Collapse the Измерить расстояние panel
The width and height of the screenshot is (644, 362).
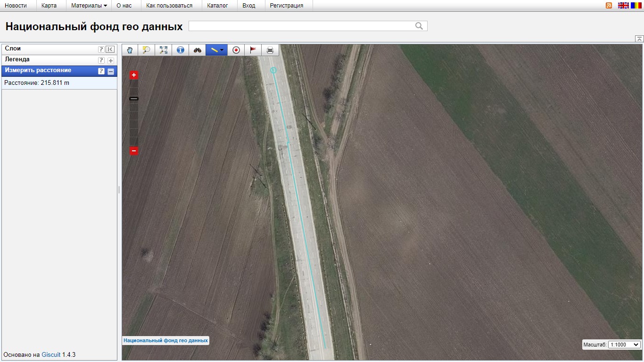[x=111, y=71]
